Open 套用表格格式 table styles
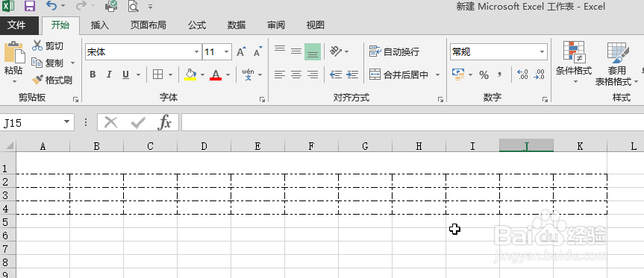 click(618, 64)
